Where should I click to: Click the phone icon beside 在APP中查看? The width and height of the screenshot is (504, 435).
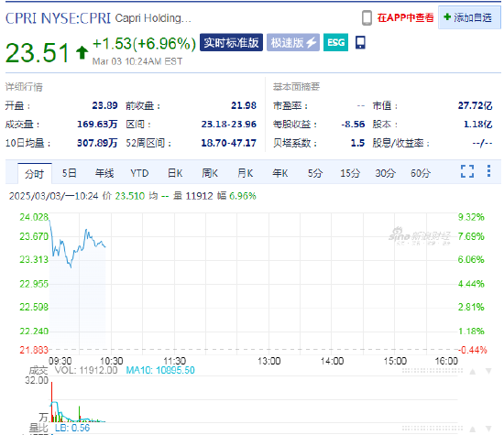pos(367,17)
